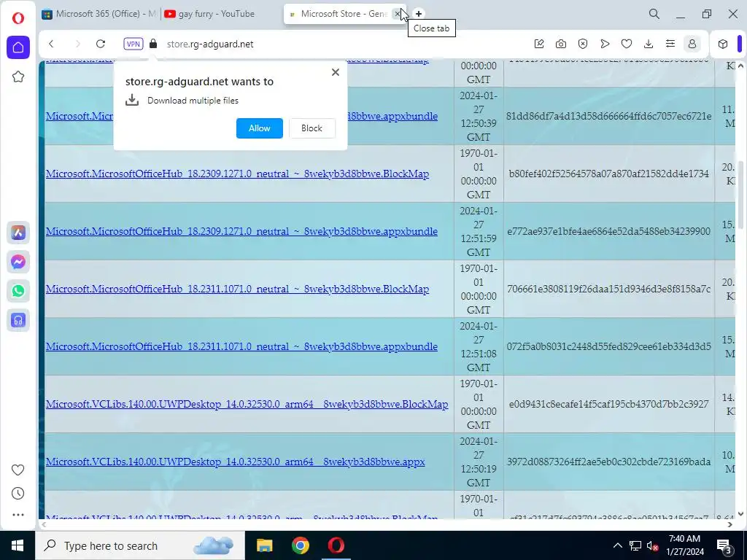Download OfficeHub 18.2311.1071.0 BlockMap file

click(x=237, y=289)
